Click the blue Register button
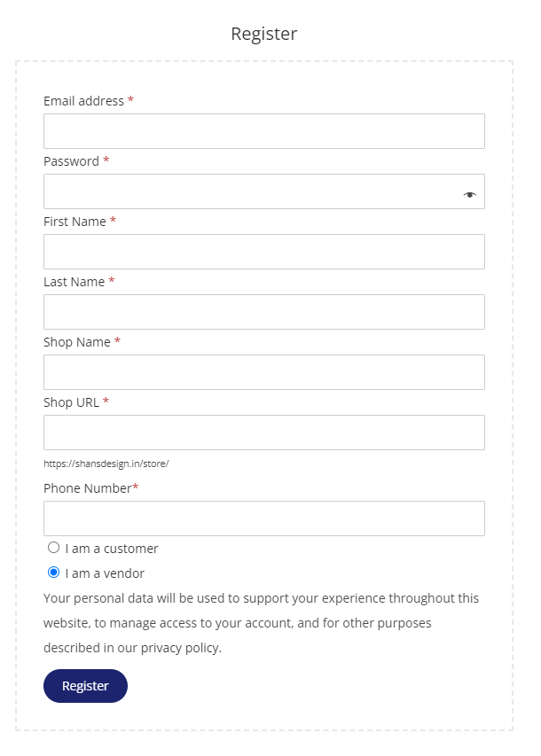This screenshot has height=756, width=541. (x=85, y=686)
